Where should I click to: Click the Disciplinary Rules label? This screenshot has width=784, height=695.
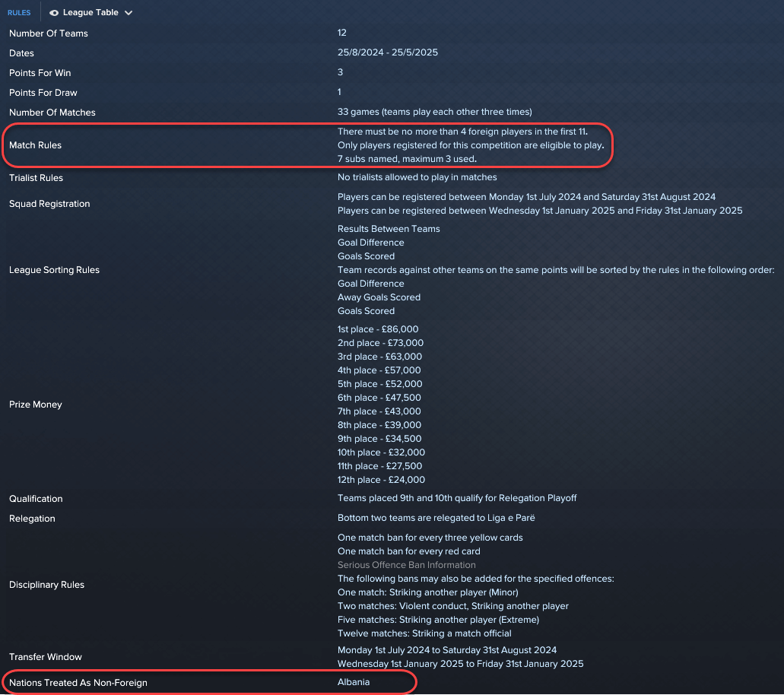46,585
